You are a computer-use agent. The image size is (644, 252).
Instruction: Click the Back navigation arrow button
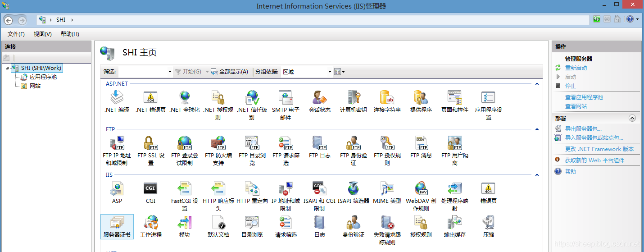tap(8, 20)
